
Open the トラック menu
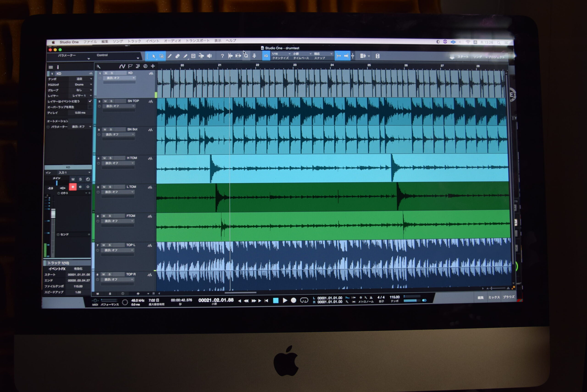[134, 41]
